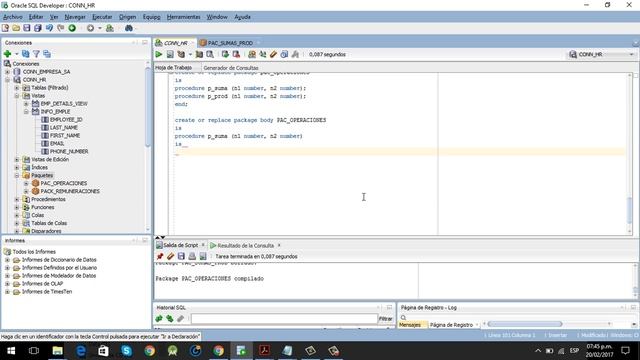This screenshot has height=360, width=640.
Task: Click the SQL editor vertical scrollbar thumb
Action: [x=629, y=210]
